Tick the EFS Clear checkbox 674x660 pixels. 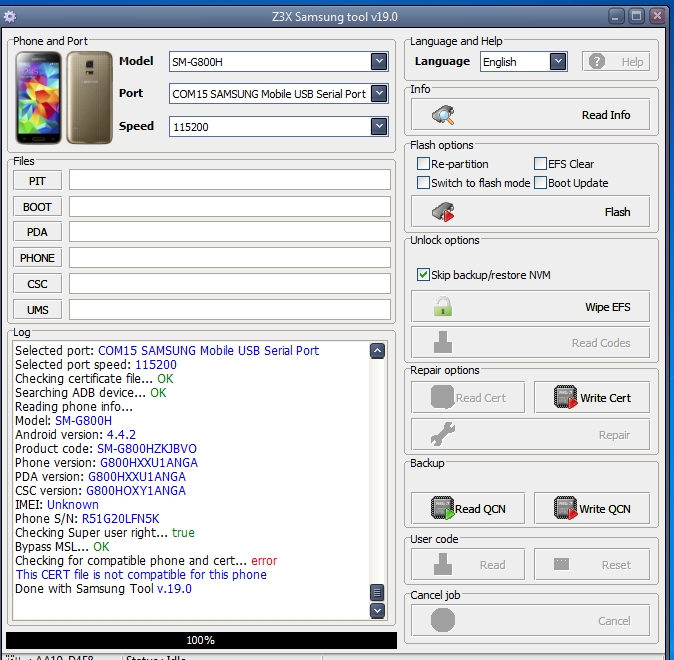[x=540, y=164]
